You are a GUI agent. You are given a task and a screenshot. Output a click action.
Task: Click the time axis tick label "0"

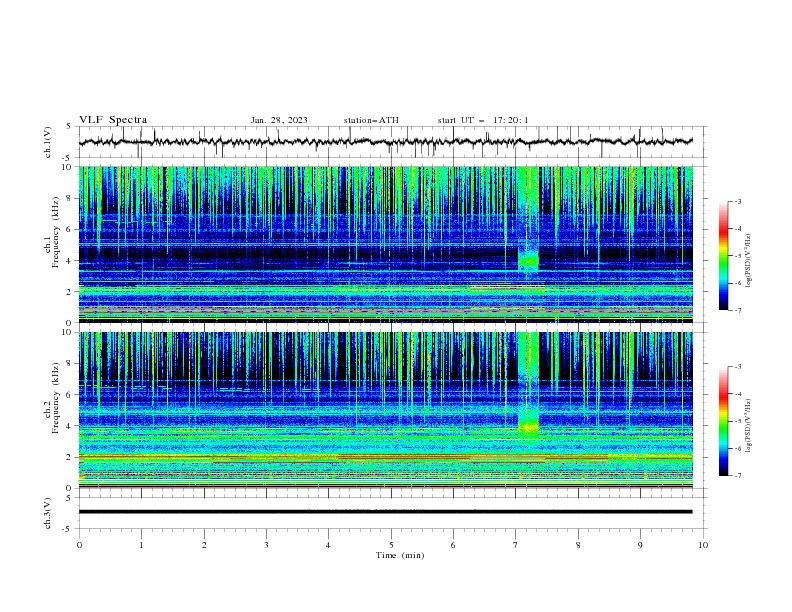[79, 545]
